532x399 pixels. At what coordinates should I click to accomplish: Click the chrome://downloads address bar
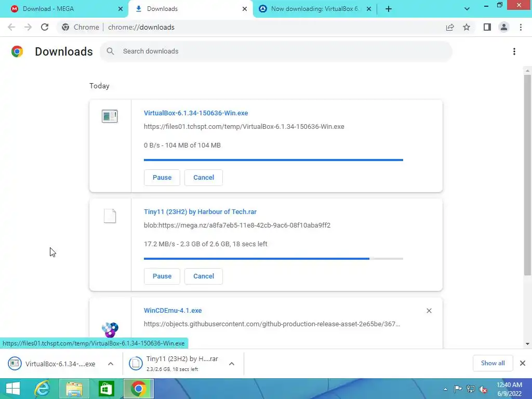coord(141,27)
